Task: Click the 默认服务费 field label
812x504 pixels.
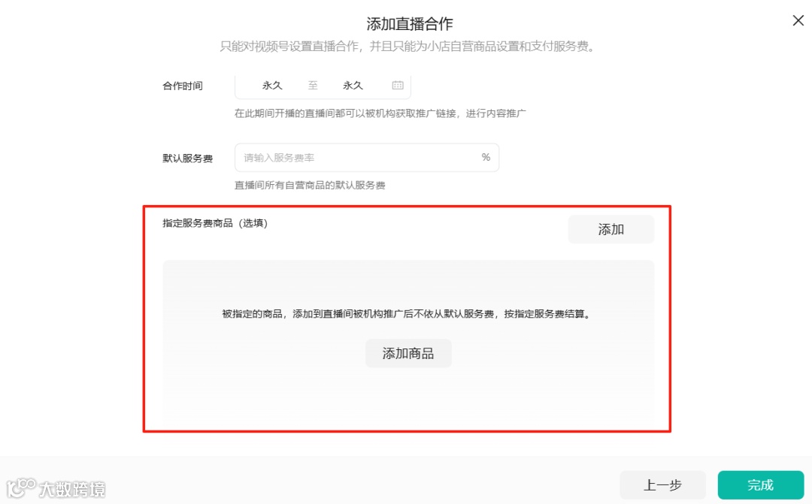Action: point(187,158)
